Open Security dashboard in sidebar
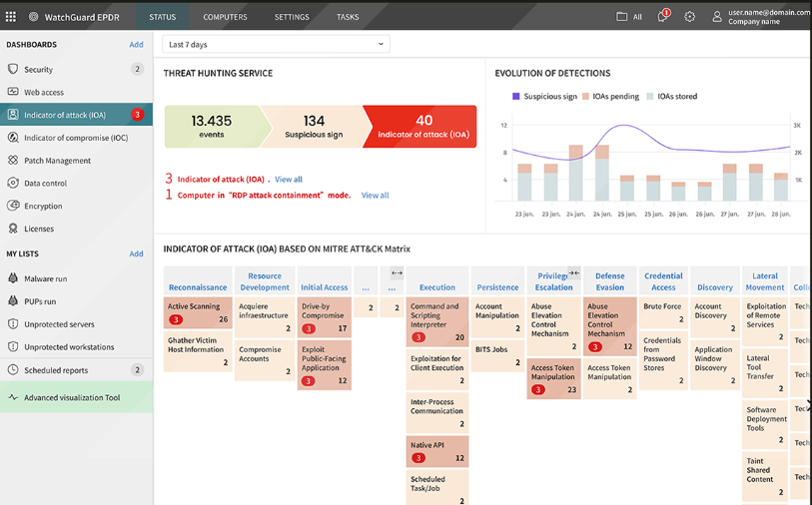Screen dimensions: 812x505 pos(76,69)
